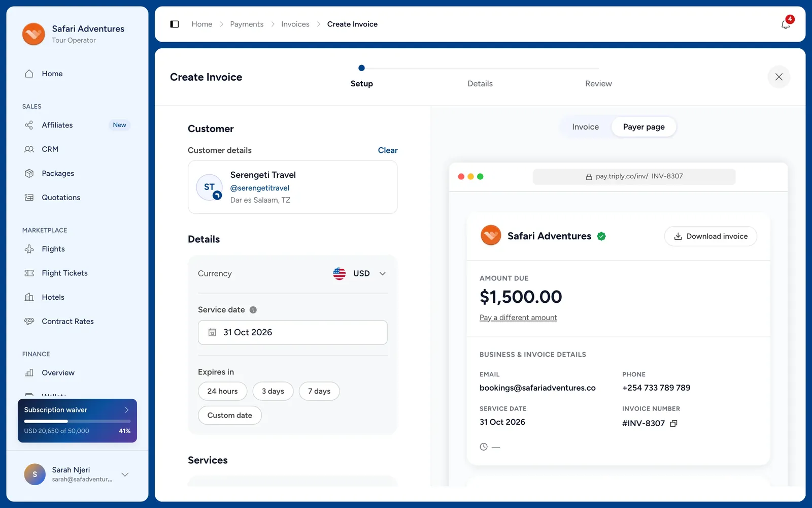This screenshot has width=812, height=508.
Task: Open Home breadcrumb
Action: coord(202,24)
